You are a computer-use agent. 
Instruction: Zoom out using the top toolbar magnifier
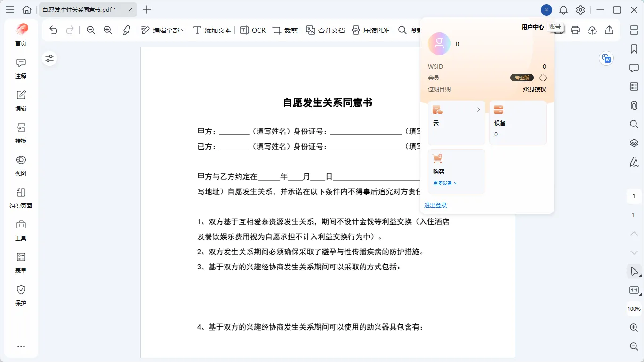[x=91, y=30]
